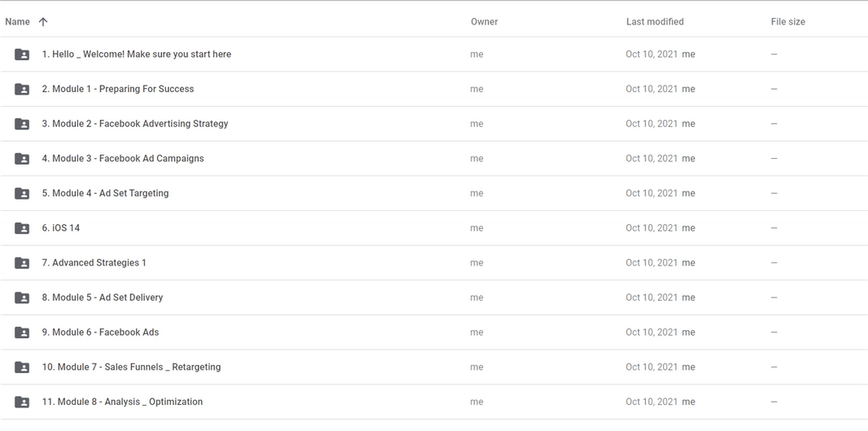Select the iOS 14 shared folder icon
The width and height of the screenshot is (868, 431).
[x=22, y=227]
